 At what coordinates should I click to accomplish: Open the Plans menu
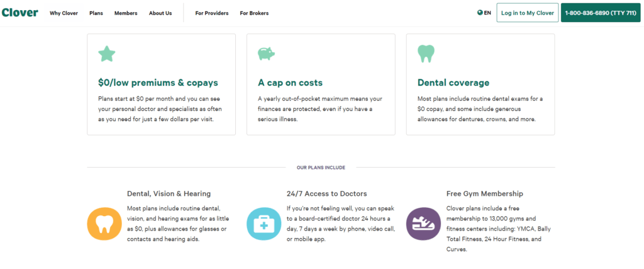click(x=96, y=13)
